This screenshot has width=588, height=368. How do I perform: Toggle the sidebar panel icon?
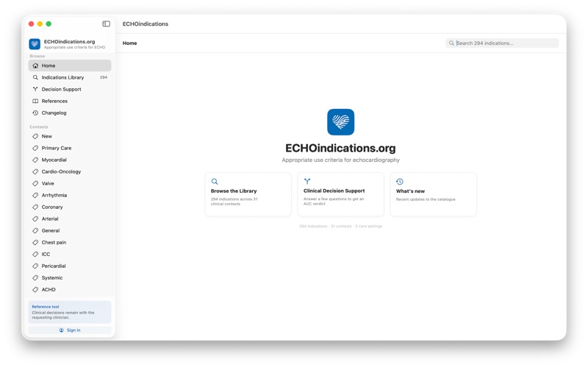[106, 24]
